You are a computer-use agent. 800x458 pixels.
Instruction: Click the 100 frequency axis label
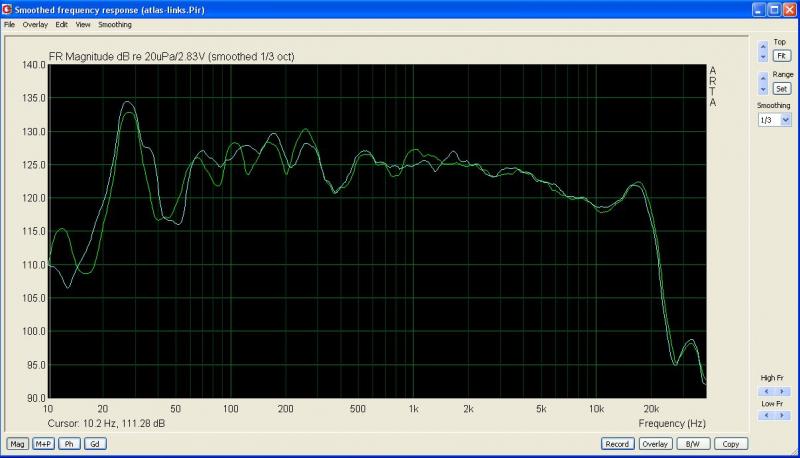click(231, 409)
